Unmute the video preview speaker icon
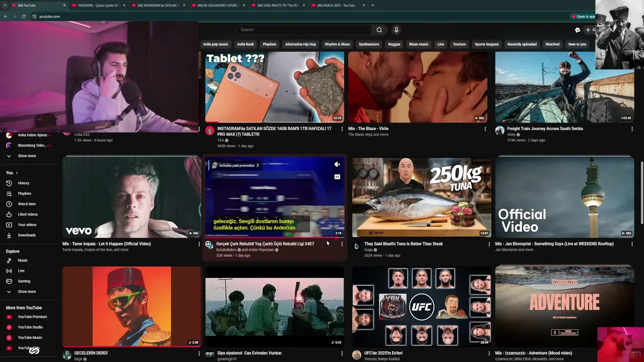 337,164
